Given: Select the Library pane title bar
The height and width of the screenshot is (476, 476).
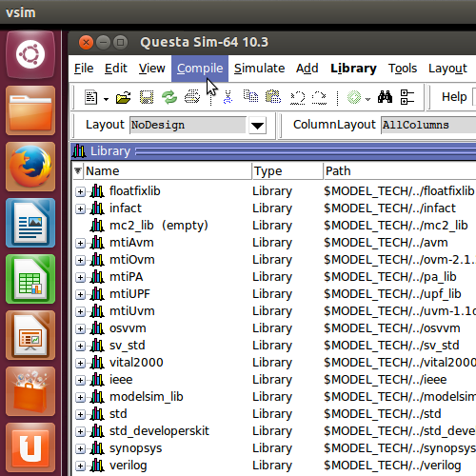Looking at the screenshot, I should click(273, 151).
